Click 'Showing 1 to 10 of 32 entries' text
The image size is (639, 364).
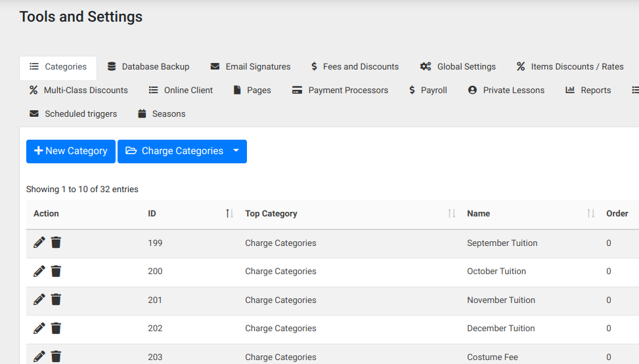[82, 190]
